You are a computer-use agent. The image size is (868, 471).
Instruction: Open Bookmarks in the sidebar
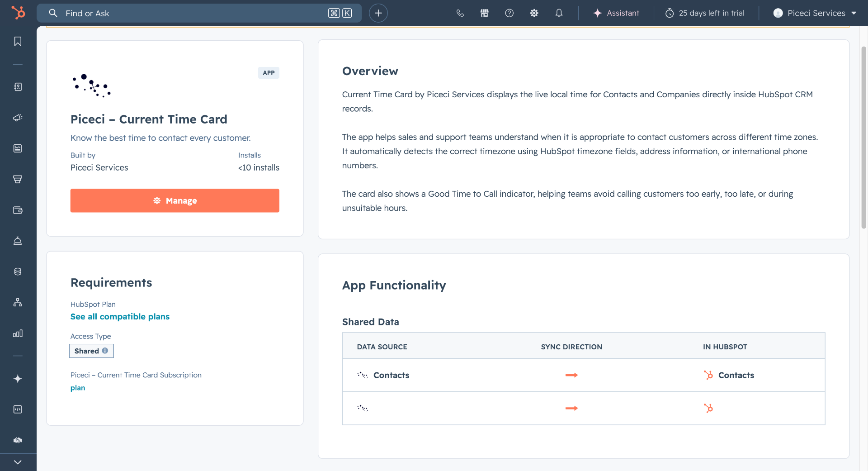tap(18, 42)
